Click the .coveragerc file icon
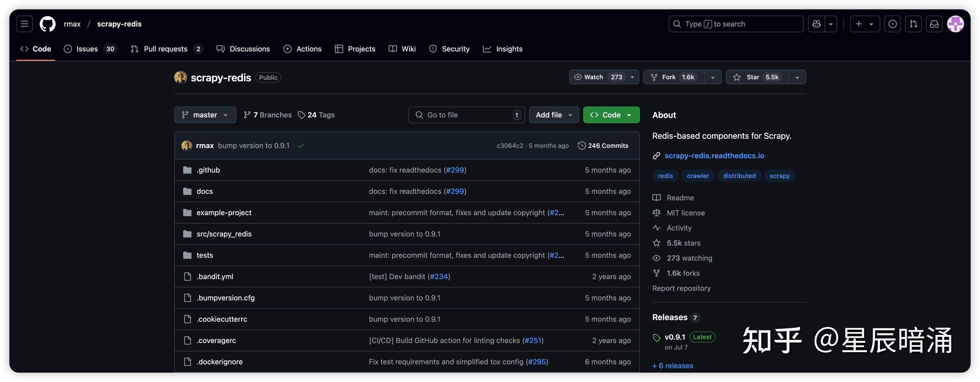This screenshot has width=980, height=382. coord(187,340)
